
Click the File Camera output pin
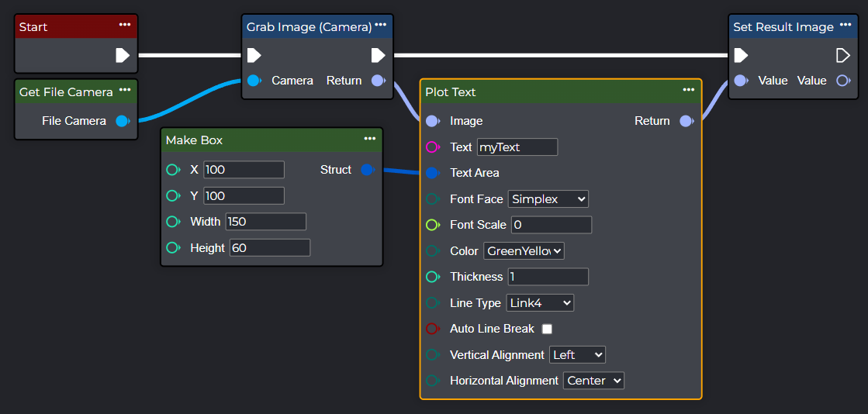122,121
